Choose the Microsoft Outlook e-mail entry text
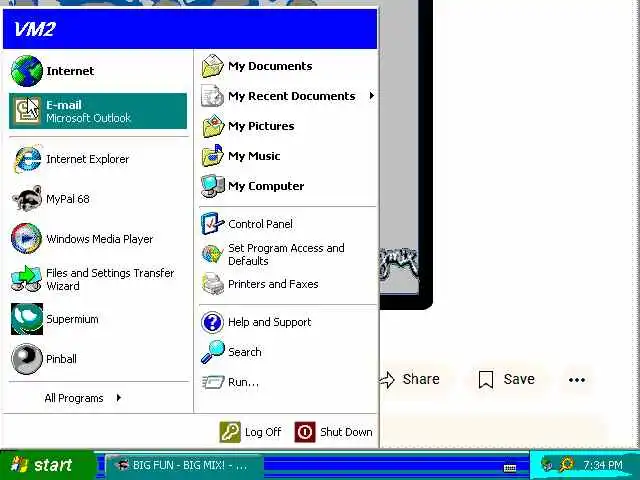This screenshot has height=480, width=640. point(88,118)
